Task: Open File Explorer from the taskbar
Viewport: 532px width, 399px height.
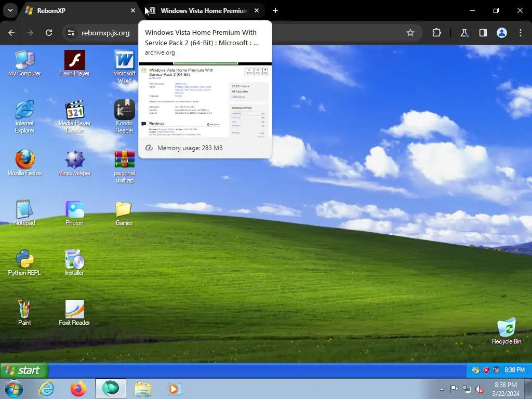Action: (x=143, y=389)
